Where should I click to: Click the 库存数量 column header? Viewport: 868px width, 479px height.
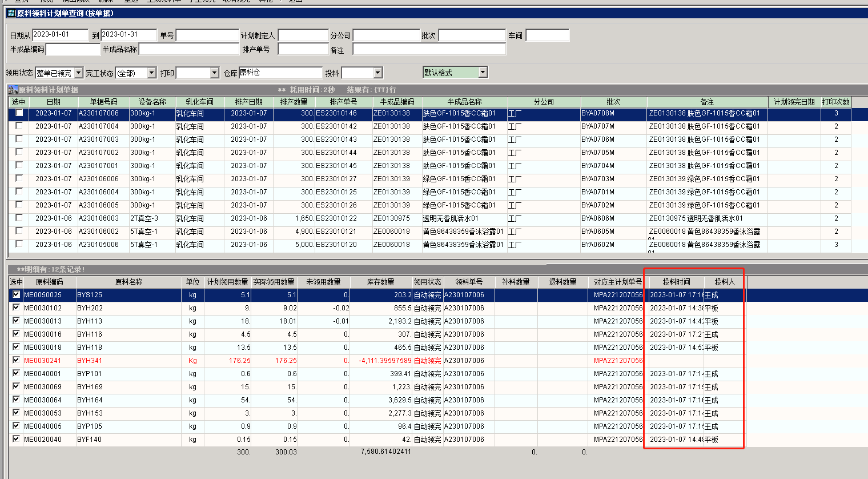[x=380, y=282]
